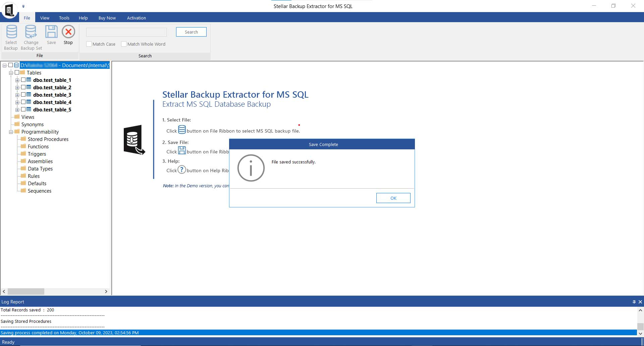Click the tree panel scroll left arrow
This screenshot has width=644, height=346.
point(4,291)
